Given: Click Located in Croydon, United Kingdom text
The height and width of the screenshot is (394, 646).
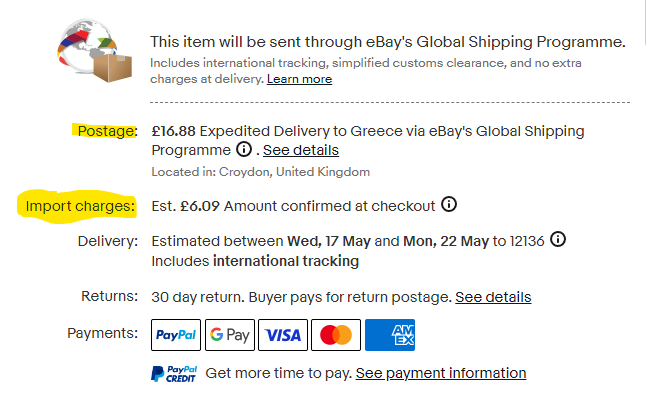Looking at the screenshot, I should click(x=260, y=172).
